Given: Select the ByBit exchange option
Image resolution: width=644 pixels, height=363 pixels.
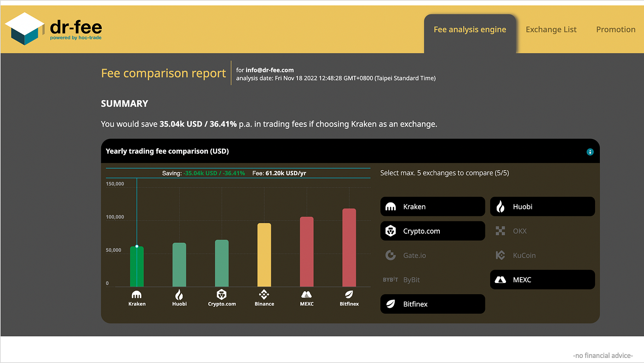Looking at the screenshot, I should coord(432,280).
